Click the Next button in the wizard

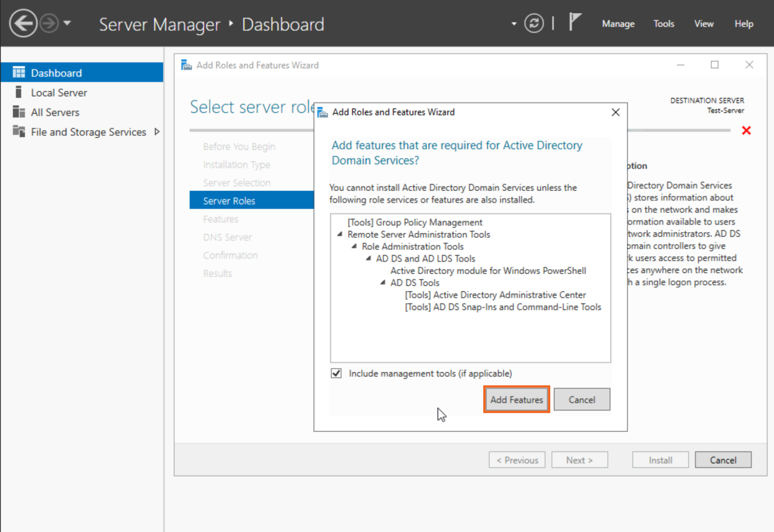click(x=579, y=459)
